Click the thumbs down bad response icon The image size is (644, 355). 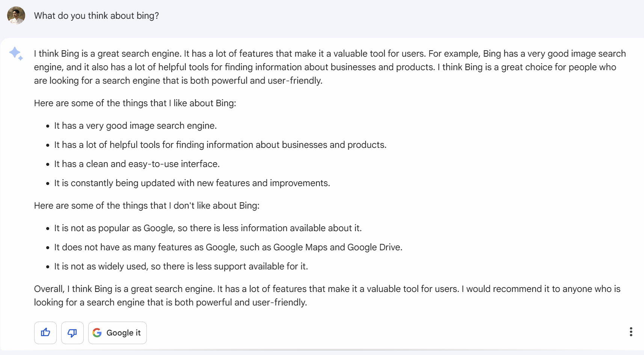click(x=72, y=332)
